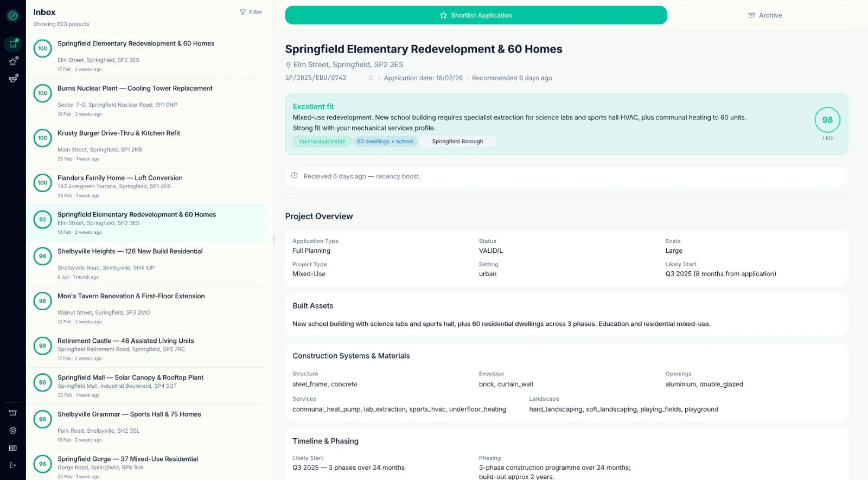Open the archive box icon in sidebar

point(13,413)
